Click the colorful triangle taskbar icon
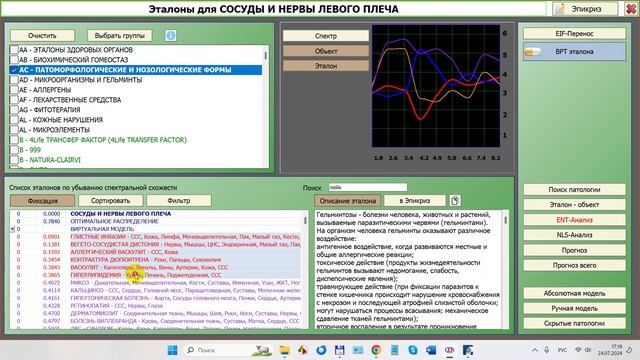Image resolution: width=640 pixels, height=360 pixels. pyautogui.click(x=302, y=350)
